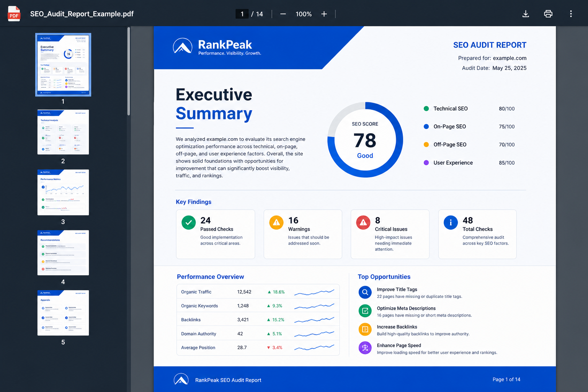
Task: Open page 5 Appendix thumbnail
Action: (x=63, y=313)
